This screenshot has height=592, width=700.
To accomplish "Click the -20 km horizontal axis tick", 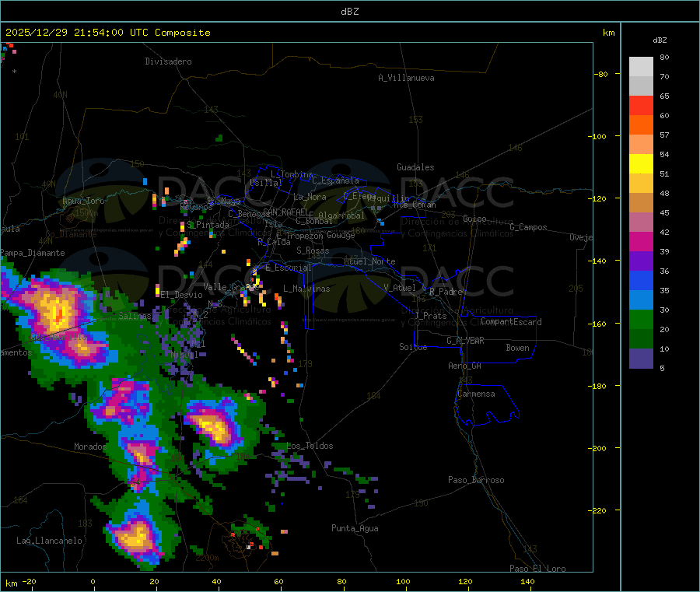I will coord(29,581).
